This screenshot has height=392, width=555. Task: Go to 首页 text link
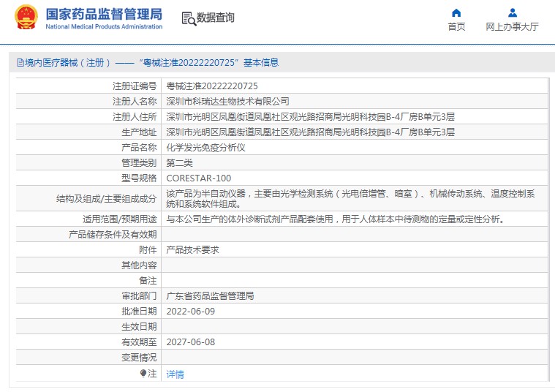pyautogui.click(x=456, y=27)
